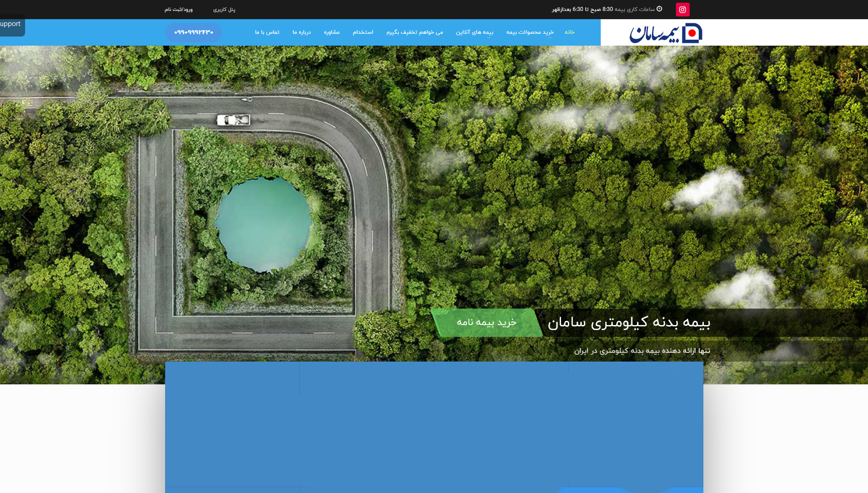
Task: Select the خانه menu item
Action: 568,32
